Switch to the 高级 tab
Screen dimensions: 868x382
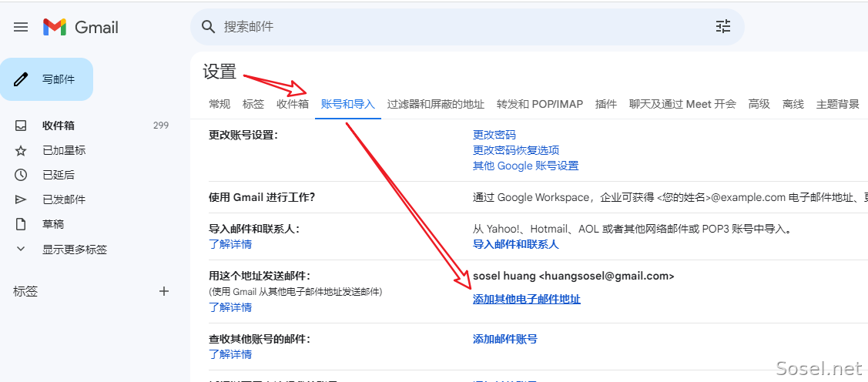(x=759, y=104)
